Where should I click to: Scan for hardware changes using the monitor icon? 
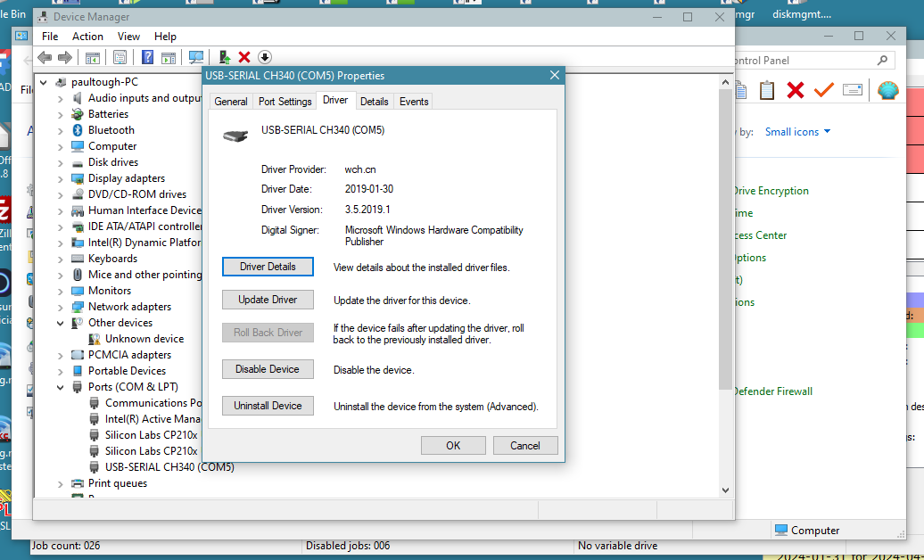[x=195, y=57]
